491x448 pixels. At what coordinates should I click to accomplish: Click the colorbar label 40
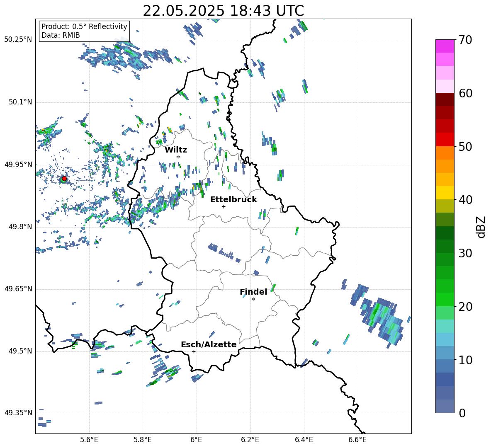[x=465, y=200]
